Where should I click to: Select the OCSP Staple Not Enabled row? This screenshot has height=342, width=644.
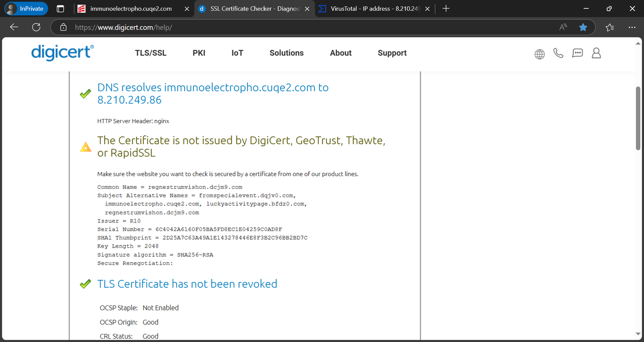[139, 308]
